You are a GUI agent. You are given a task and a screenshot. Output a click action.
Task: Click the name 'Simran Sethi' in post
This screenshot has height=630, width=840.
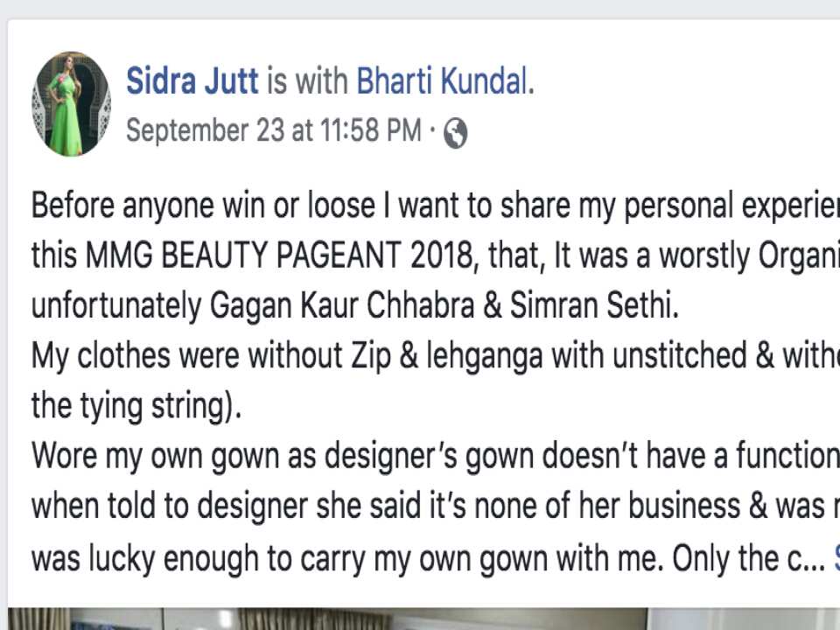pos(593,304)
